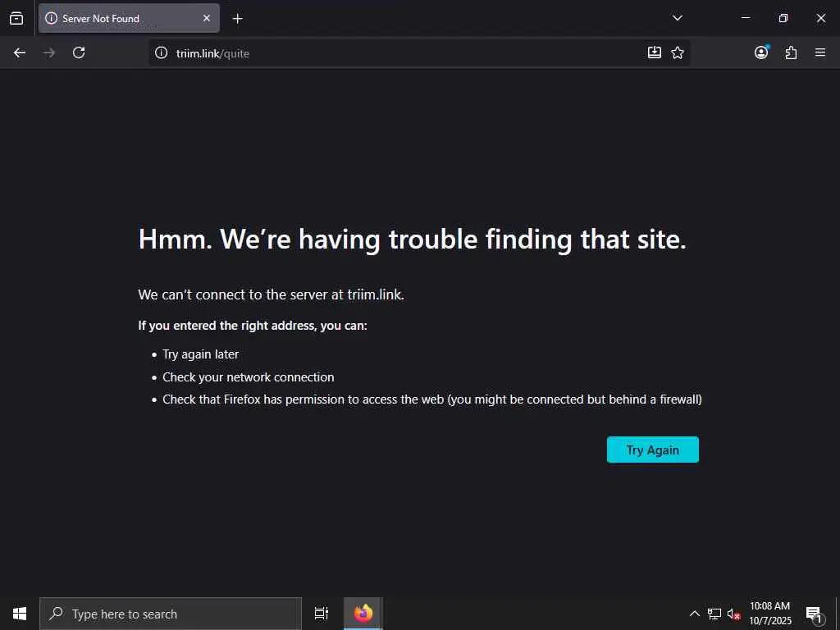Expand the list all tabs chevron
840x630 pixels.
click(677, 18)
